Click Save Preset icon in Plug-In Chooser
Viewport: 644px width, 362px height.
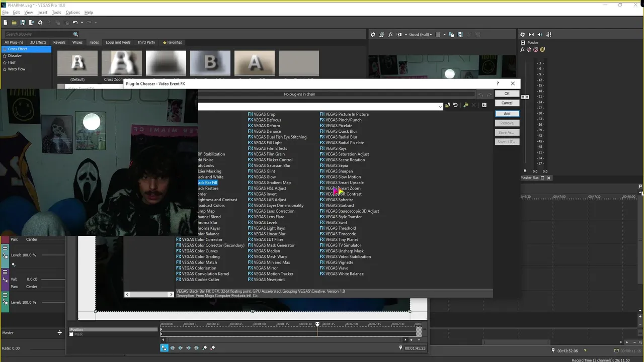(447, 105)
